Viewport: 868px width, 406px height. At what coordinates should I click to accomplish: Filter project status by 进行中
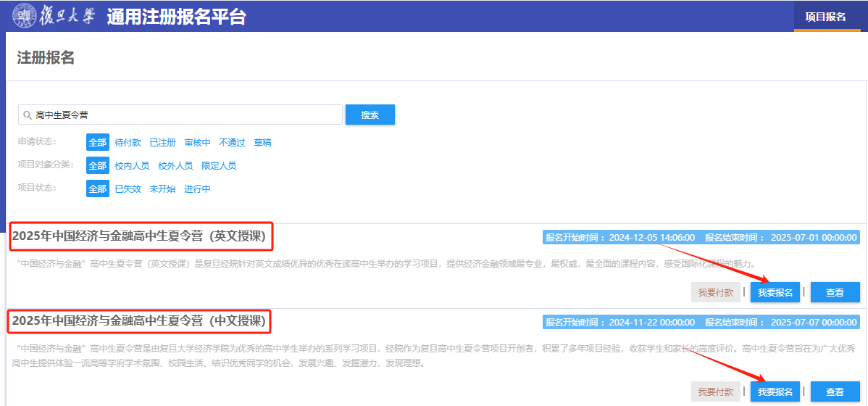pyautogui.click(x=198, y=189)
